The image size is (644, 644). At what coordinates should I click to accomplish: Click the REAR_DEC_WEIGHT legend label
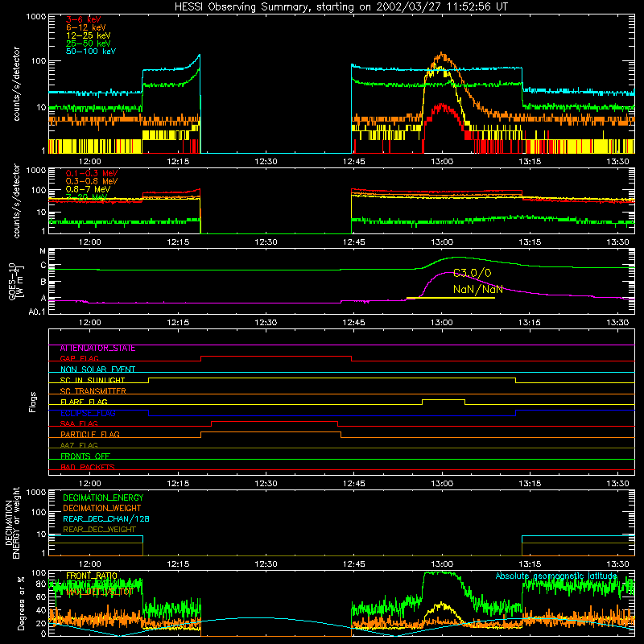point(99,530)
